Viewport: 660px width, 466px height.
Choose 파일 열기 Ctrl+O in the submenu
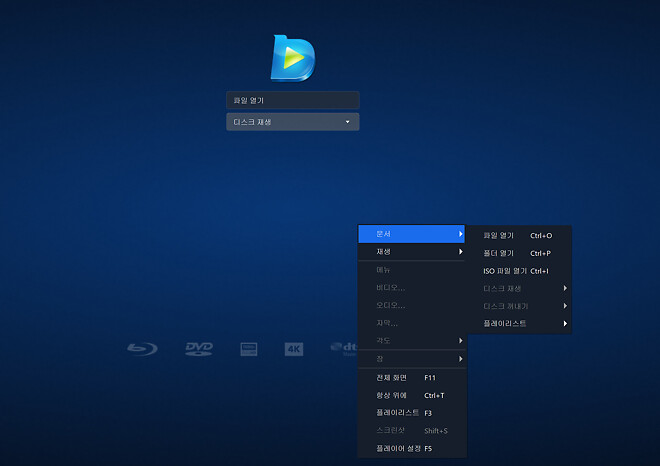click(518, 236)
